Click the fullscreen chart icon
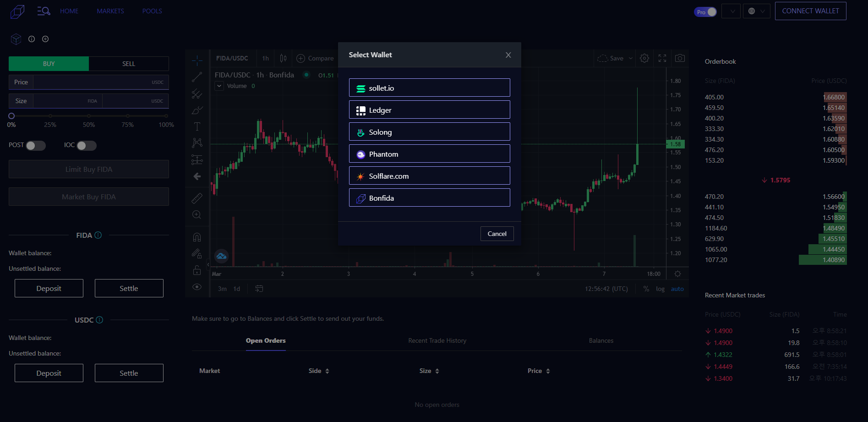This screenshot has width=868, height=422. [662, 58]
